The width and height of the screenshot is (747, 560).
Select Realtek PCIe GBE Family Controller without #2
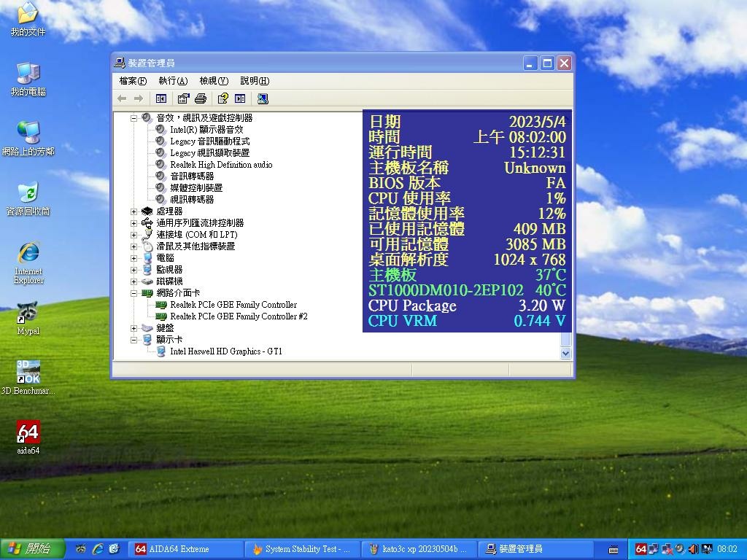(x=233, y=305)
